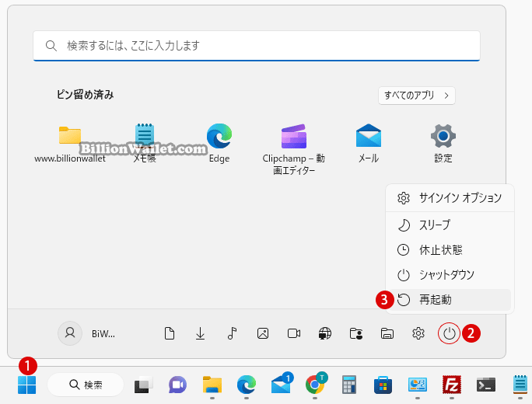Click すべてのアプリ button
This screenshot has width=532, height=404.
point(417,96)
